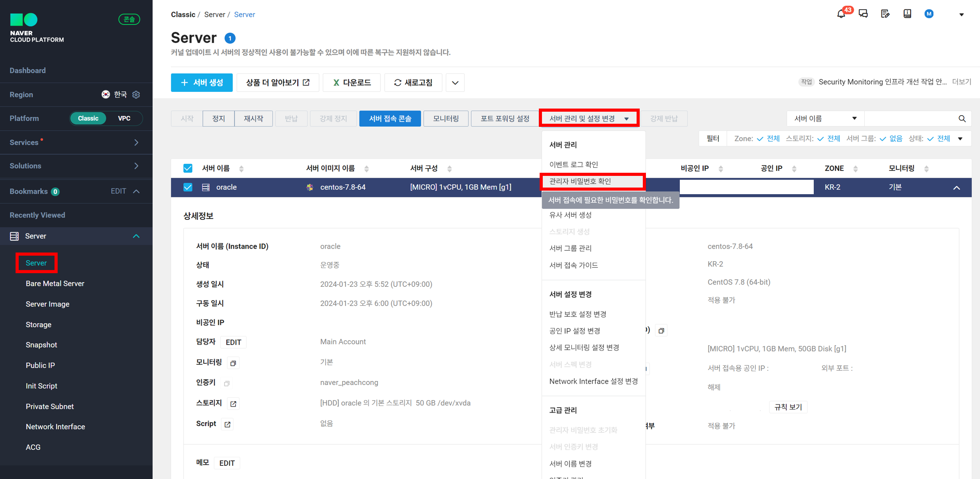
Task: Click the Region settings gear icon
Action: [136, 95]
